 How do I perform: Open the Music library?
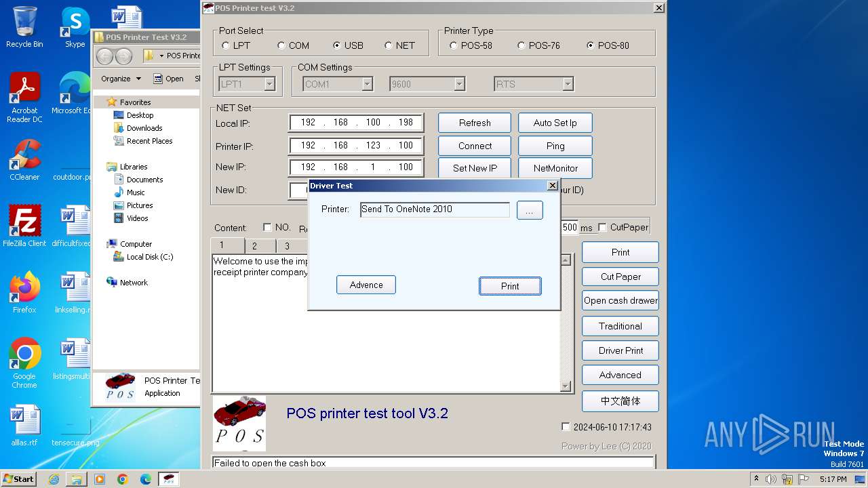tap(136, 192)
